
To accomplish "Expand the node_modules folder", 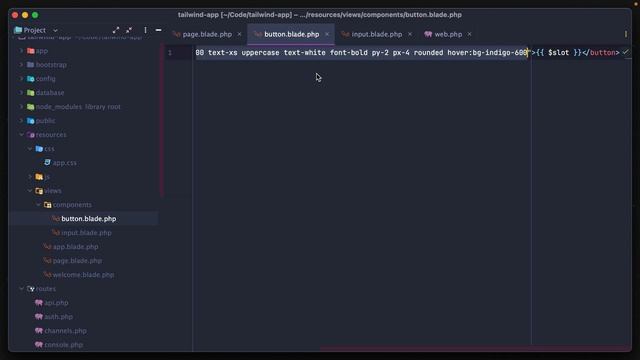I will [21, 107].
